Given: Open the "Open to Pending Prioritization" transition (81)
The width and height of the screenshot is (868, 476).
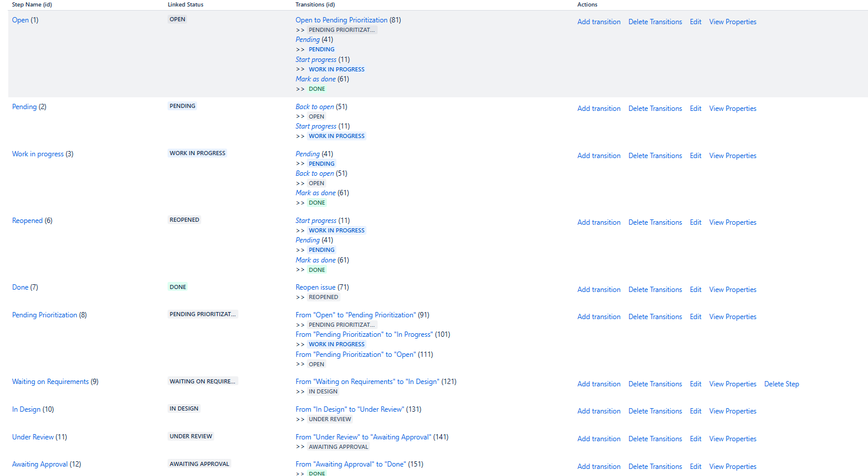Looking at the screenshot, I should click(342, 20).
